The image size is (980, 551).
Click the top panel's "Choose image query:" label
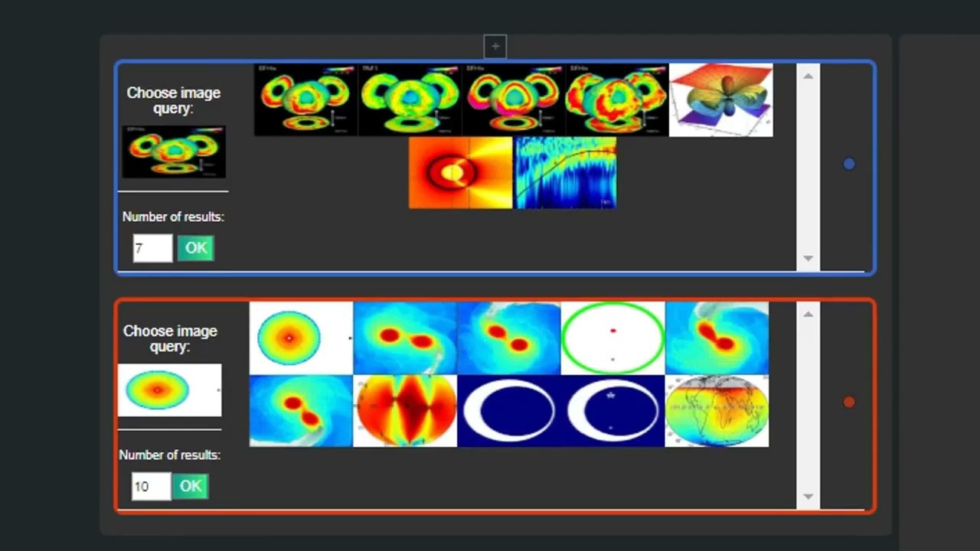coord(174,100)
